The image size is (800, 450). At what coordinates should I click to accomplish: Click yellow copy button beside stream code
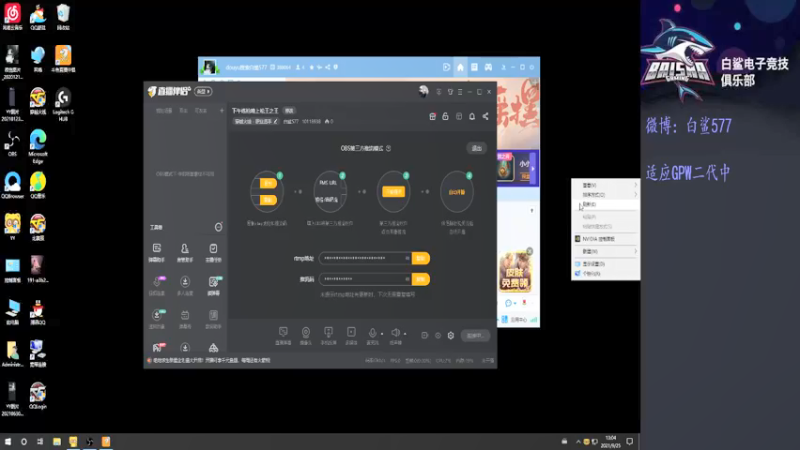[x=421, y=279]
